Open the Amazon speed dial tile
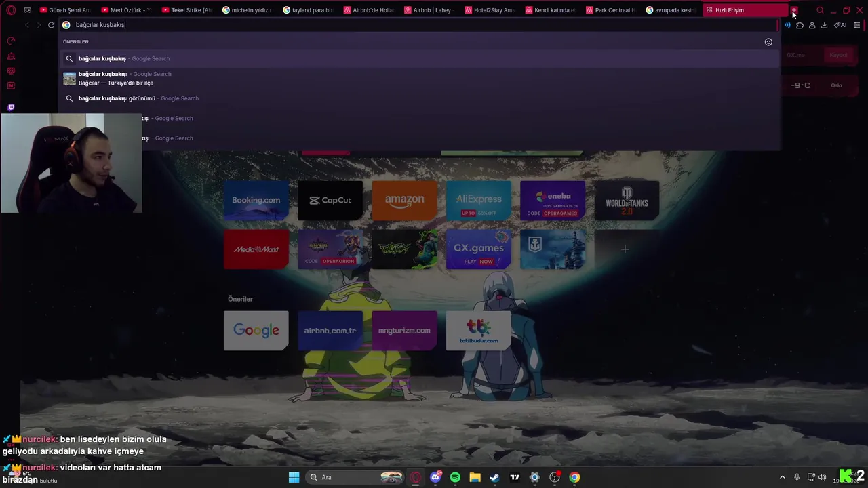The width and height of the screenshot is (868, 488). [404, 201]
